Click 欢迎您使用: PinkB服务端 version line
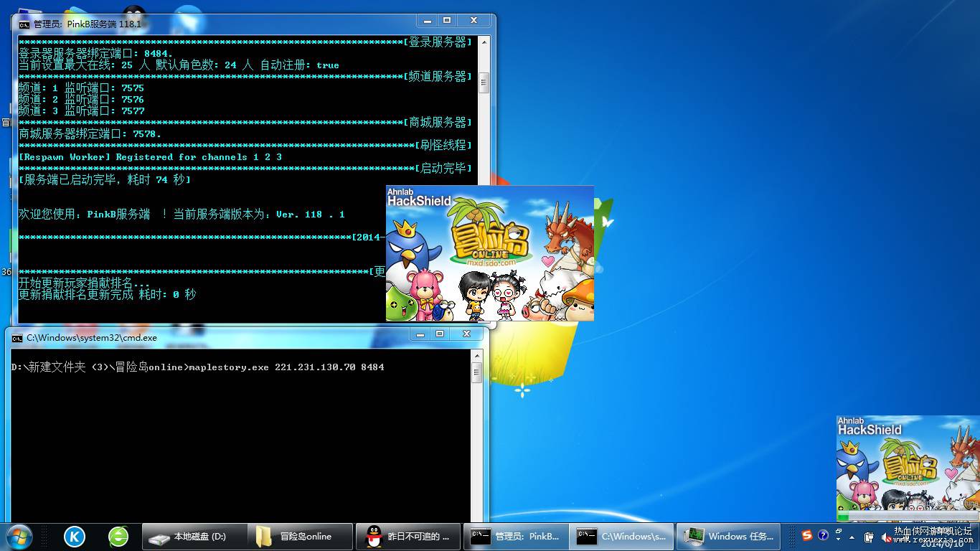 tap(182, 215)
